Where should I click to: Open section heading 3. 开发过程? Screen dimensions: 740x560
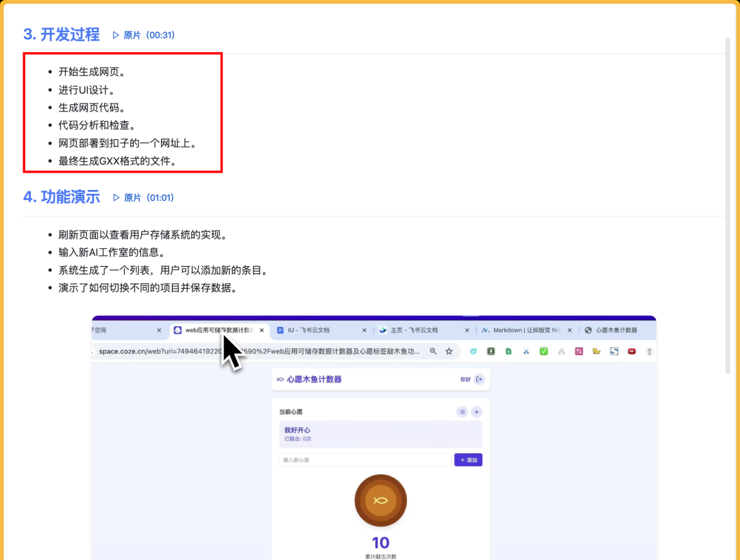coord(62,34)
